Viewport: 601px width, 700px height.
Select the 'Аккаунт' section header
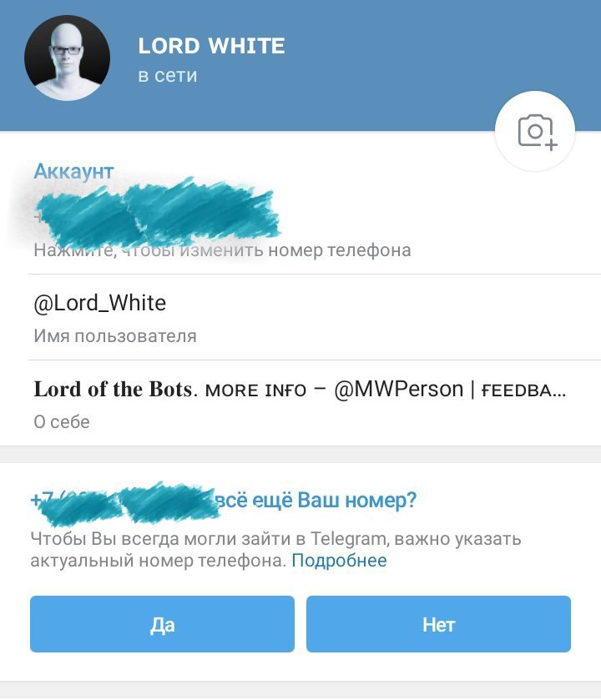(x=73, y=171)
